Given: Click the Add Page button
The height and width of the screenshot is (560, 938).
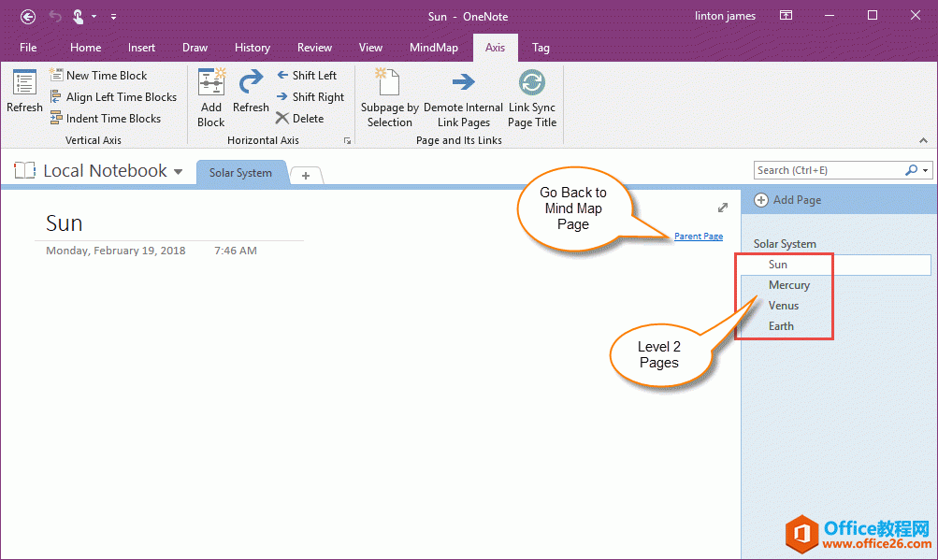Looking at the screenshot, I should tap(787, 200).
